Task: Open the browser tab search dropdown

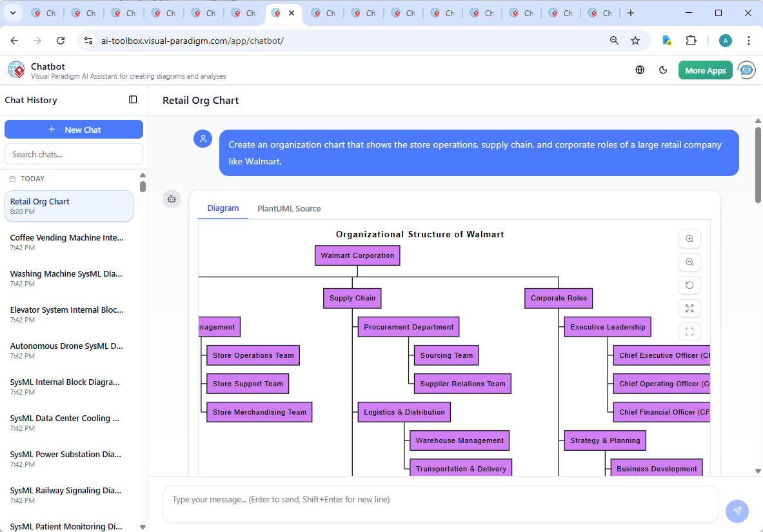Action: click(12, 13)
